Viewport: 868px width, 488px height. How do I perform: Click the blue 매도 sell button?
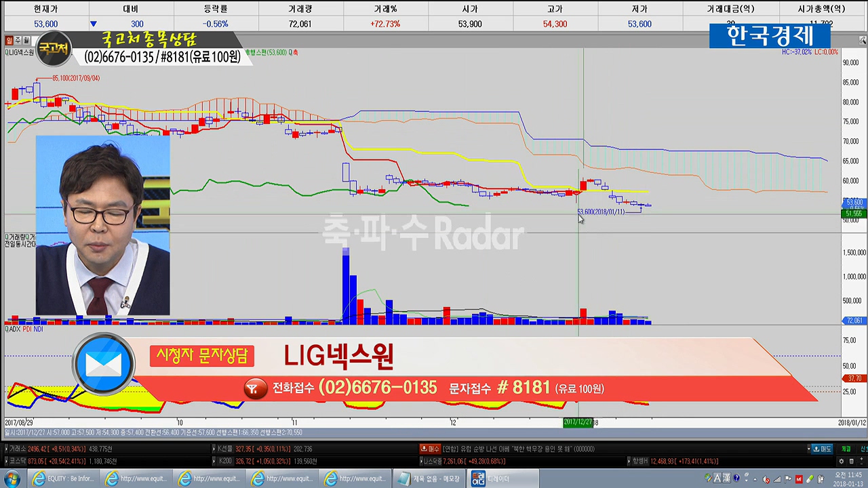(822, 449)
